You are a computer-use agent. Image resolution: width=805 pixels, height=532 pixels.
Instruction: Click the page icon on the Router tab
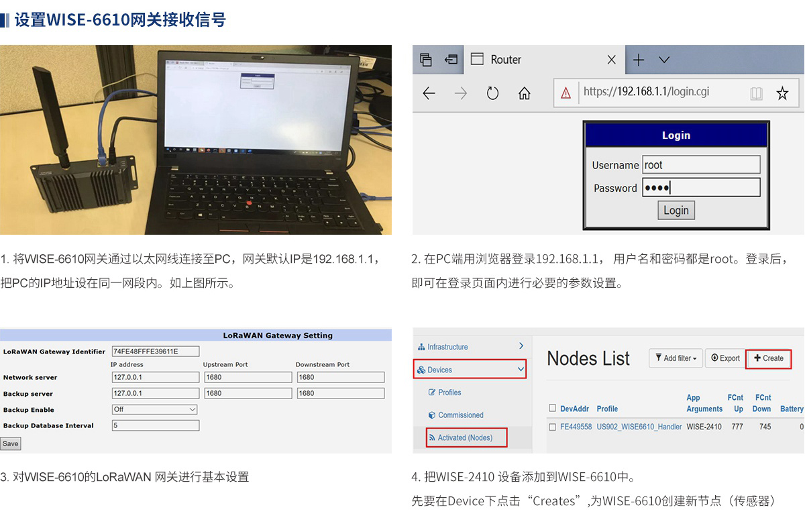coord(477,59)
